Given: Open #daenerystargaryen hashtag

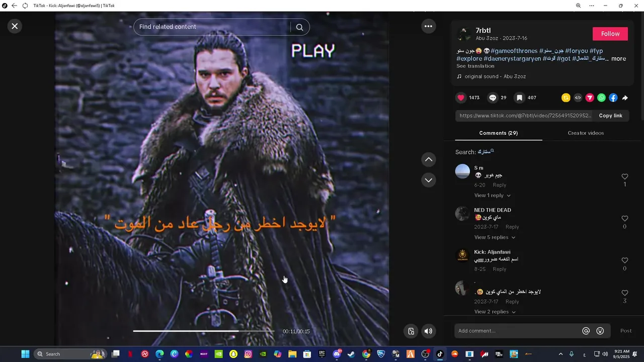Looking at the screenshot, I should coord(512,59).
